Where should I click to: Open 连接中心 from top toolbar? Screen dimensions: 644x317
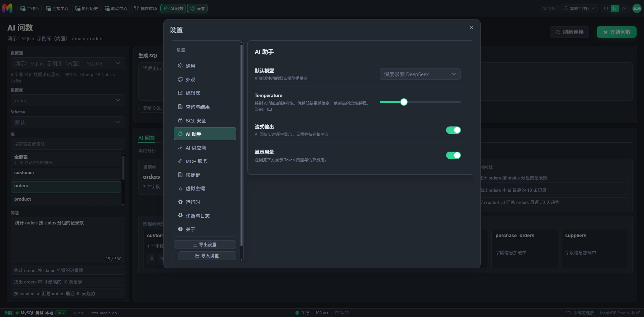click(x=57, y=8)
